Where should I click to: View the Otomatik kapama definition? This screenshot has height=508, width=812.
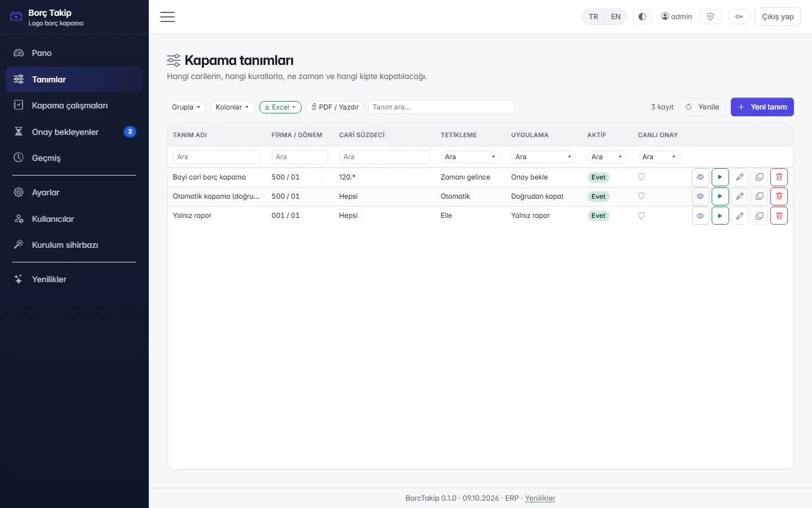700,196
